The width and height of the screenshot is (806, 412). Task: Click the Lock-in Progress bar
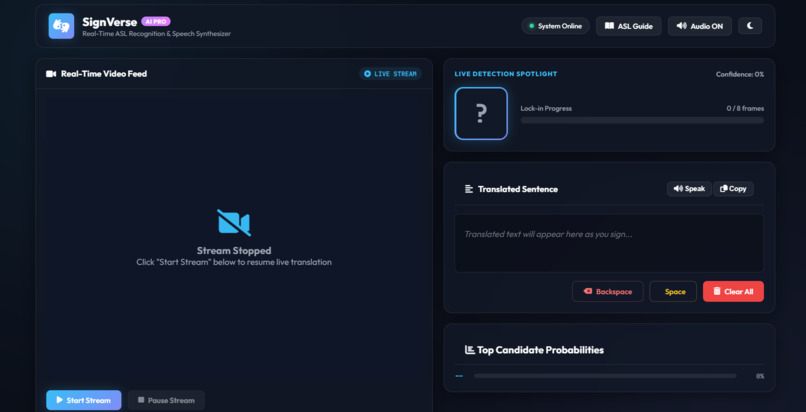(x=642, y=120)
